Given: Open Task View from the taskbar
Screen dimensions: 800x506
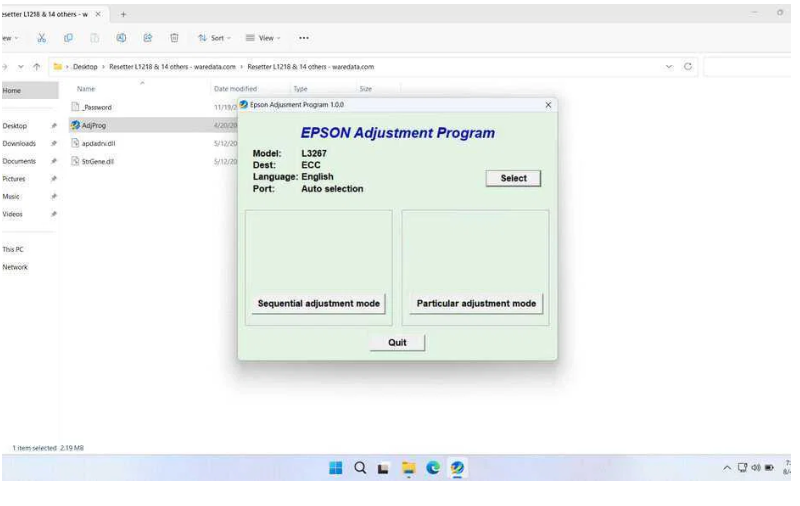Looking at the screenshot, I should tap(383, 468).
